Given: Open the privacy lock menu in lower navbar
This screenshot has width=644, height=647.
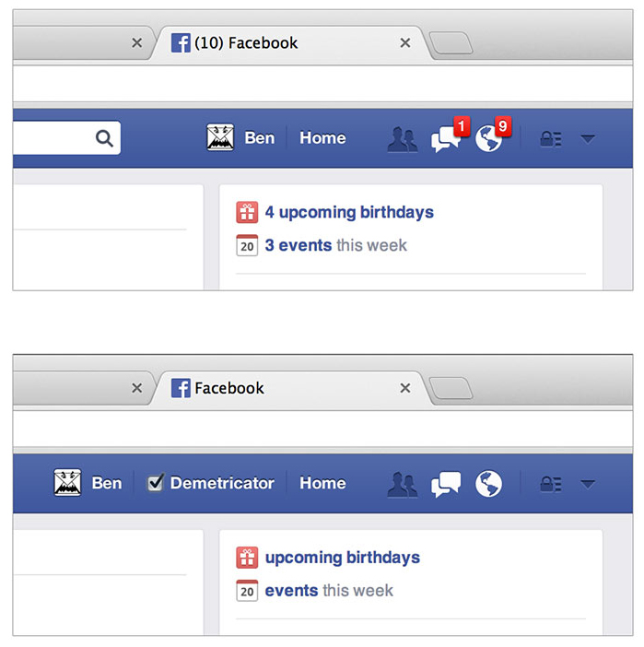Looking at the screenshot, I should [551, 484].
